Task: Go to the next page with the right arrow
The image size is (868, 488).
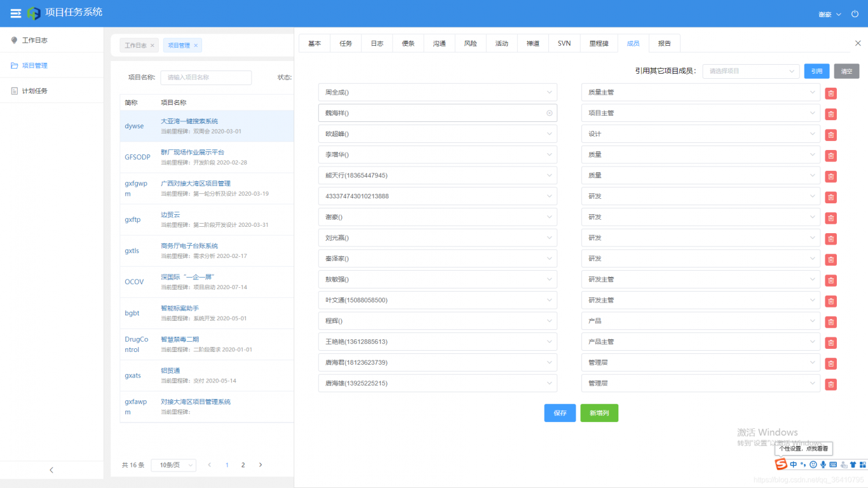Action: (260, 465)
